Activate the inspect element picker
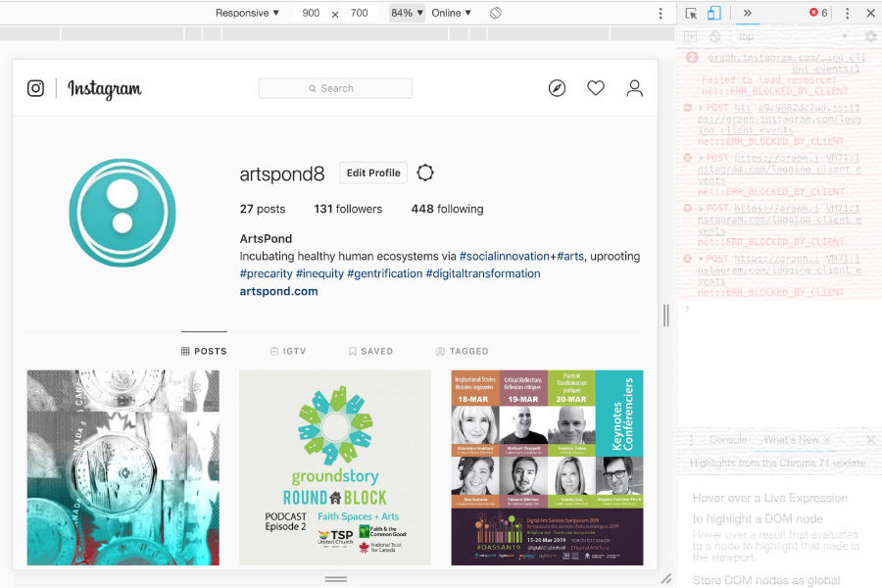Image resolution: width=882 pixels, height=588 pixels. coord(691,13)
